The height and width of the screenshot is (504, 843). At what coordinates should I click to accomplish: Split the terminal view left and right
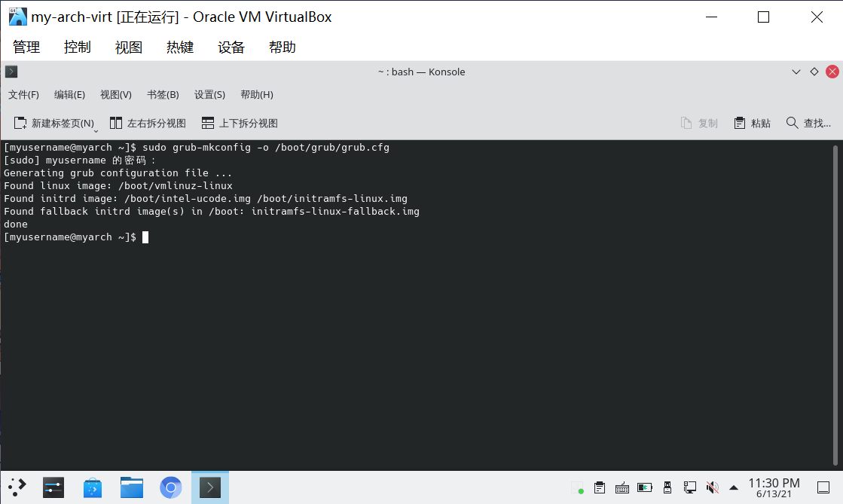(148, 123)
